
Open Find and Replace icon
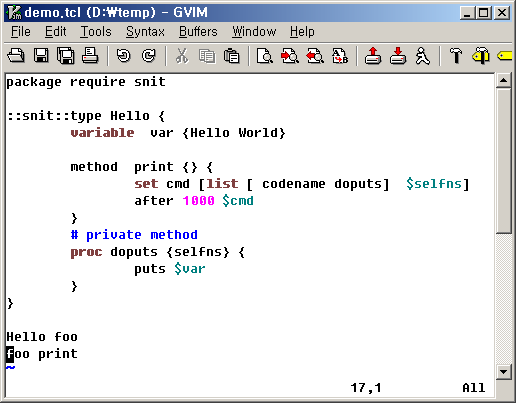click(x=265, y=56)
